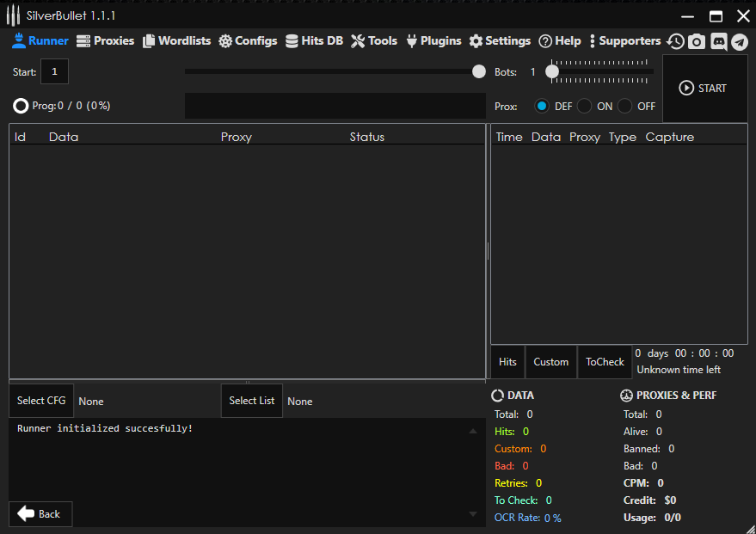Screen dimensions: 756x534
Task: Select ON proxy mode
Action: (x=584, y=106)
